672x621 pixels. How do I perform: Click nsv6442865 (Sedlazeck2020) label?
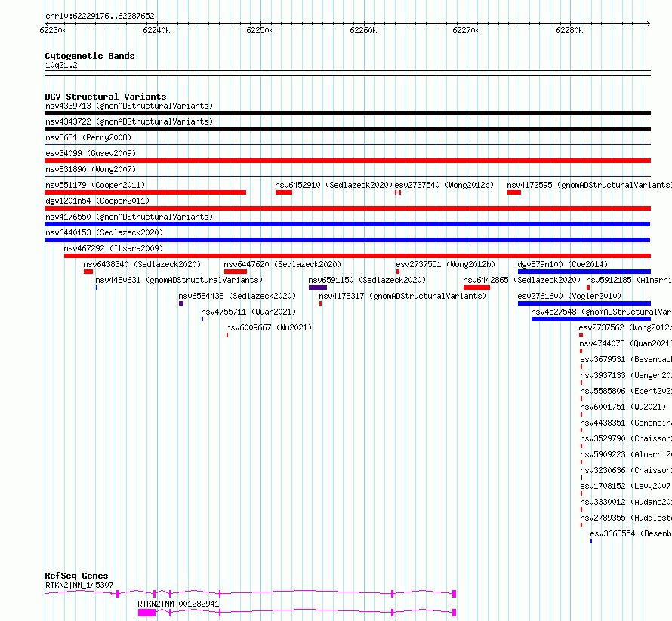coord(522,280)
